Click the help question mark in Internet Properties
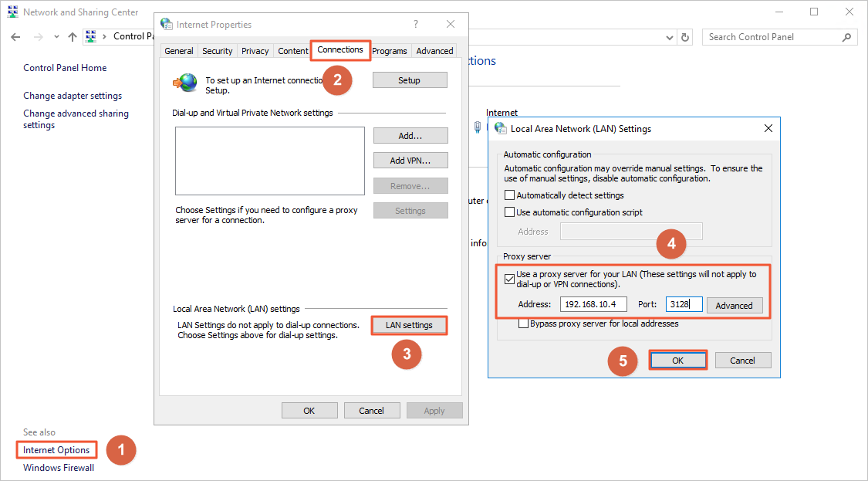Image resolution: width=868 pixels, height=481 pixels. (x=416, y=24)
